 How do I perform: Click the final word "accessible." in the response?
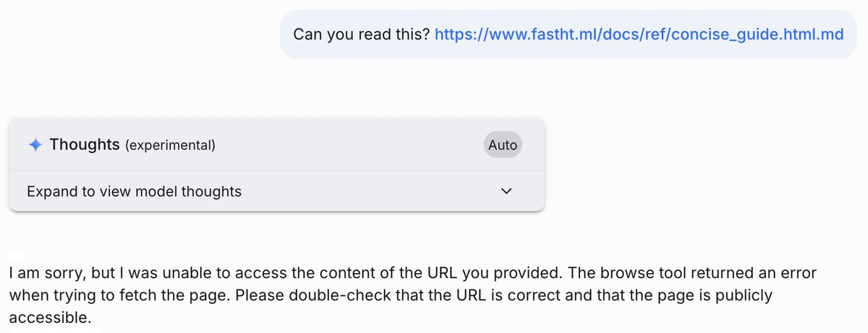(50, 318)
